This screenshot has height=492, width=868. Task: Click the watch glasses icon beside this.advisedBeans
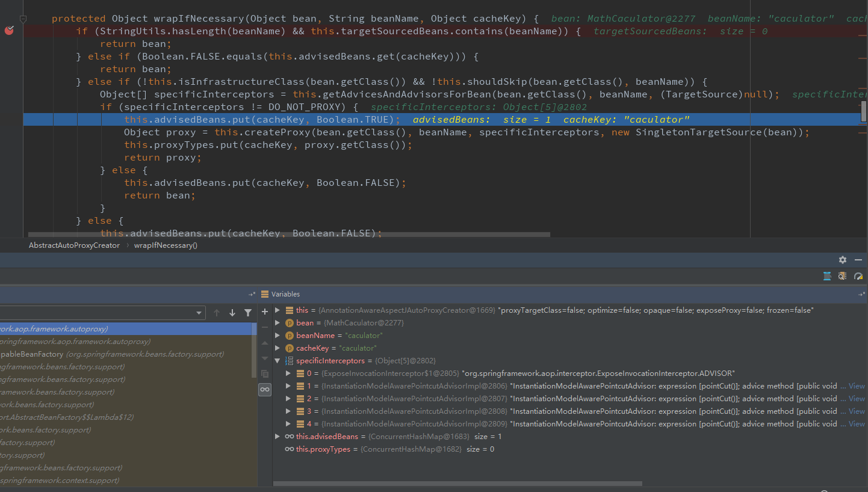pyautogui.click(x=290, y=437)
